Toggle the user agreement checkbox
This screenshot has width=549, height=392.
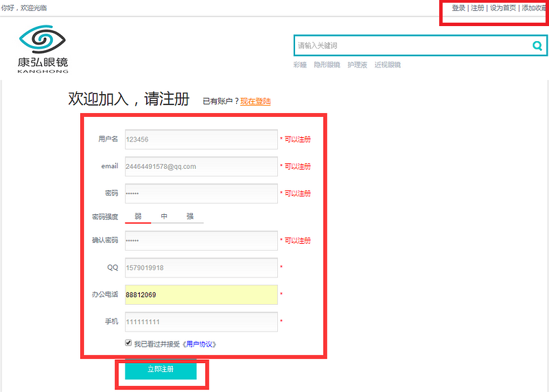(128, 343)
